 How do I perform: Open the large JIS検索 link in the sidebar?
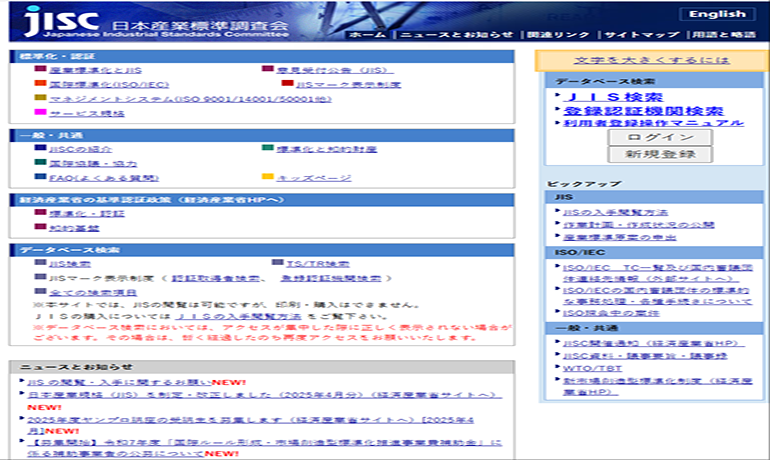(613, 97)
